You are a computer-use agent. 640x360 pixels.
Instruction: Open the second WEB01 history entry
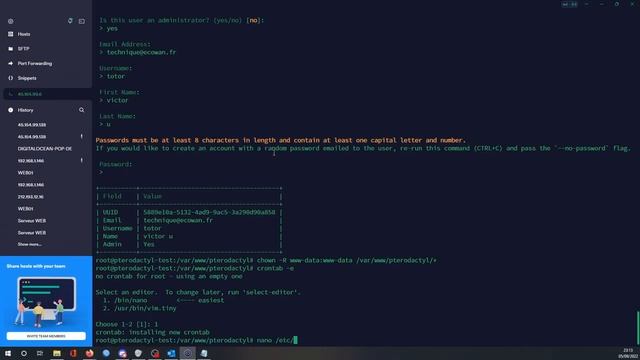(x=25, y=209)
